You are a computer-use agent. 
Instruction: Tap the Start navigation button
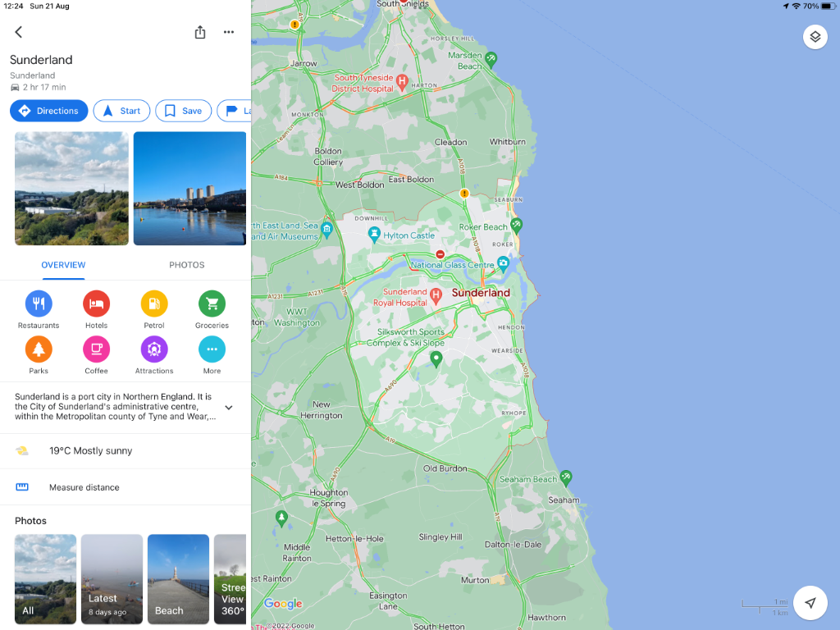coord(121,111)
